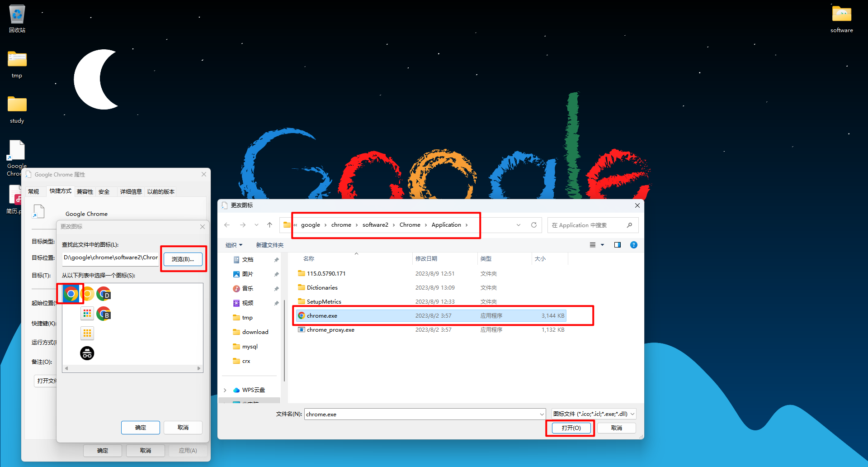Image resolution: width=868 pixels, height=467 pixels.
Task: Select the yellow apps grid icon
Action: (87, 334)
